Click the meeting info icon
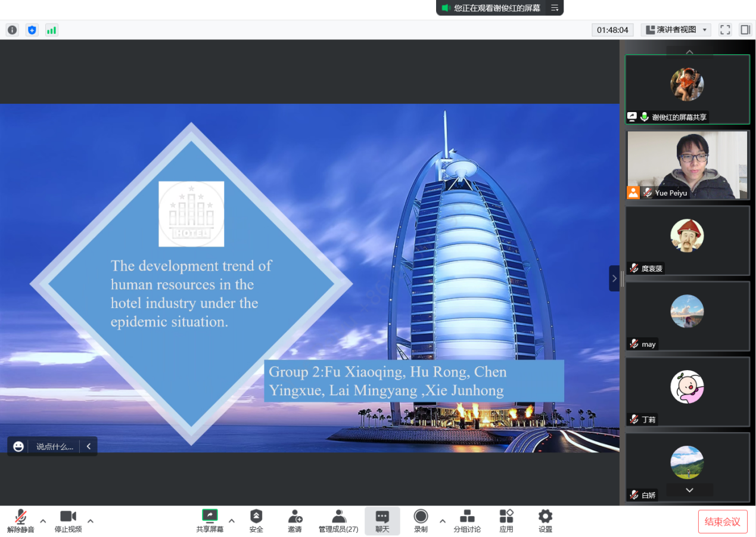The image size is (756, 537). tap(13, 30)
